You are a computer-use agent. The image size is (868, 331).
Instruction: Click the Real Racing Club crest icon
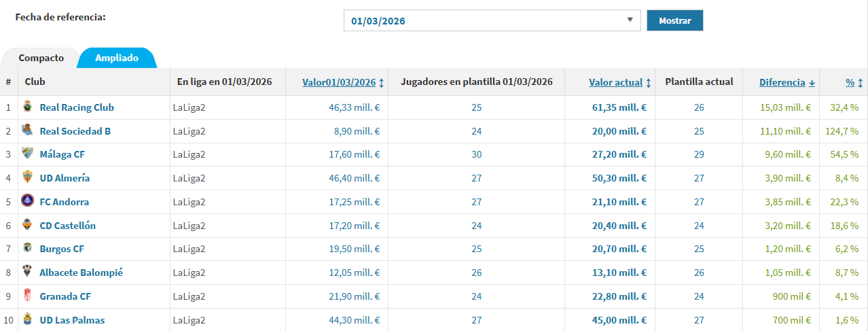pos(27,107)
